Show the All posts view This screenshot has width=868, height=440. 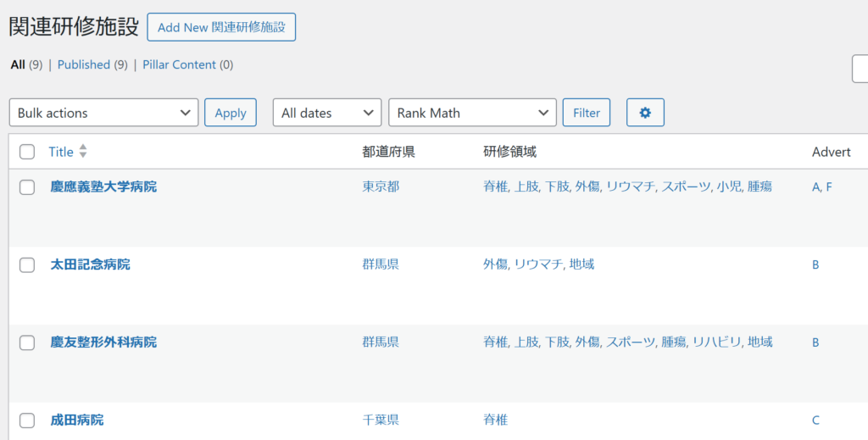point(18,64)
